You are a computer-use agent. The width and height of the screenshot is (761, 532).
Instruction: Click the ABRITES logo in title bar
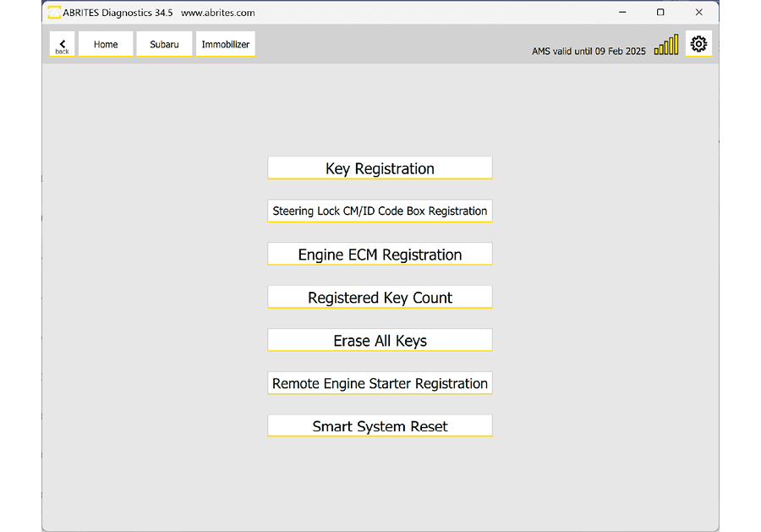click(53, 13)
